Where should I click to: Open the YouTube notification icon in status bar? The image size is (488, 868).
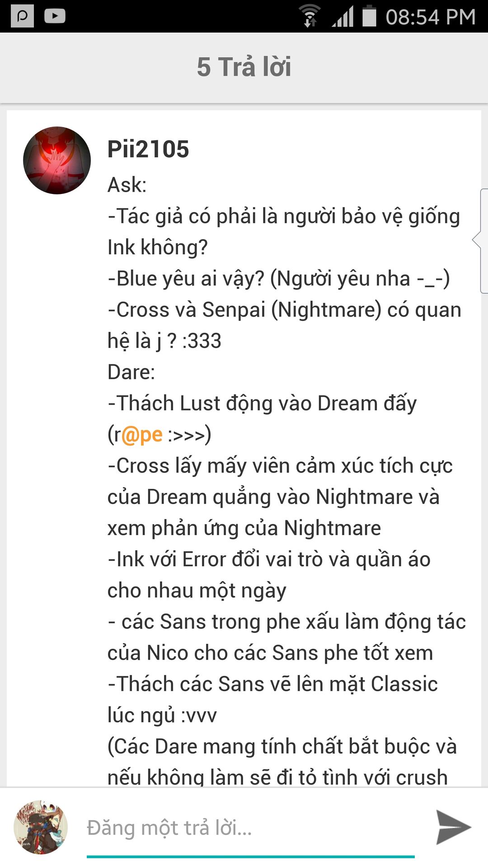[x=55, y=16]
